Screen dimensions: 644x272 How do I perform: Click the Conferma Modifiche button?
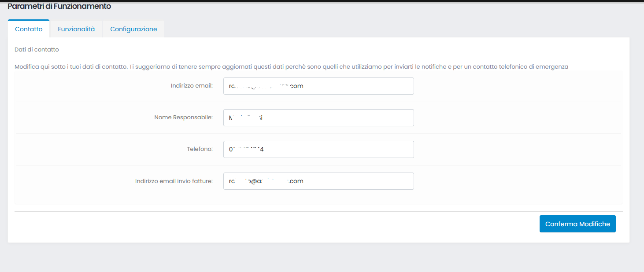coord(577,224)
